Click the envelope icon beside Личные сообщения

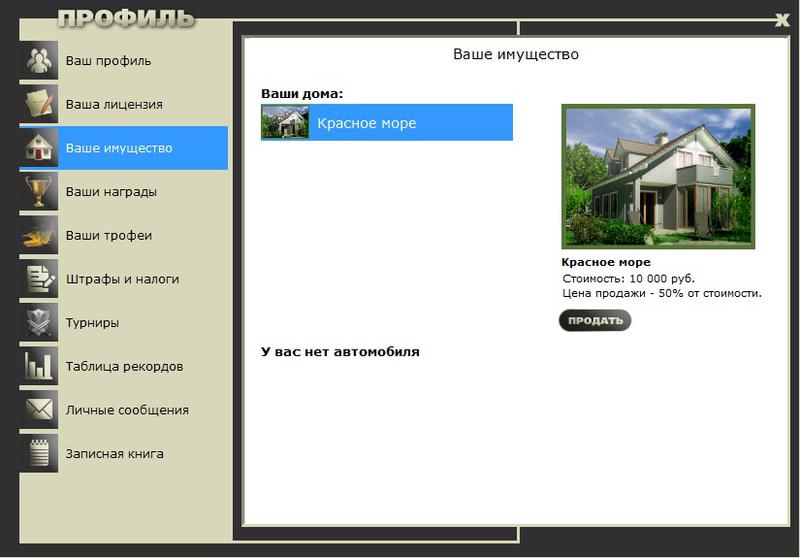39,410
